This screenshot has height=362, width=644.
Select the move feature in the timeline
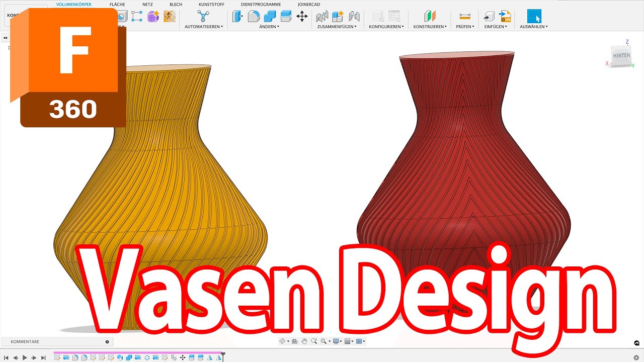pos(183,357)
